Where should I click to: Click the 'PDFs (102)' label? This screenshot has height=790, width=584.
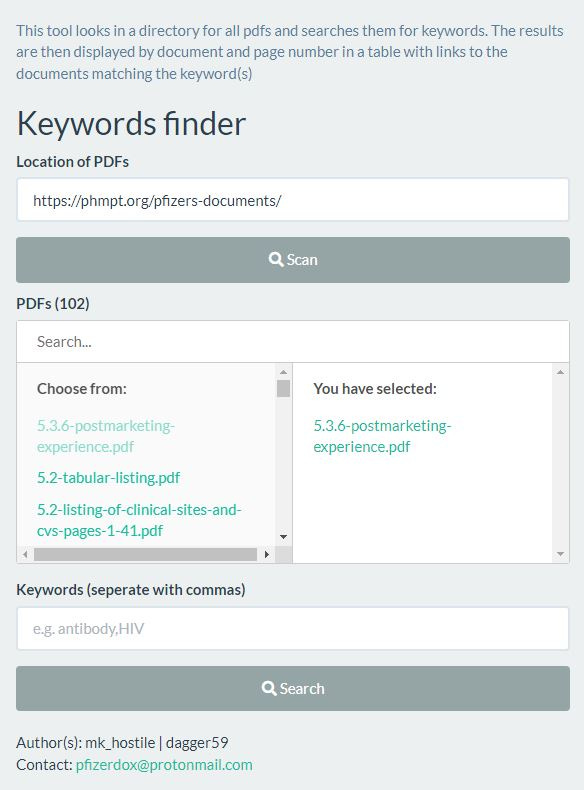[53, 303]
